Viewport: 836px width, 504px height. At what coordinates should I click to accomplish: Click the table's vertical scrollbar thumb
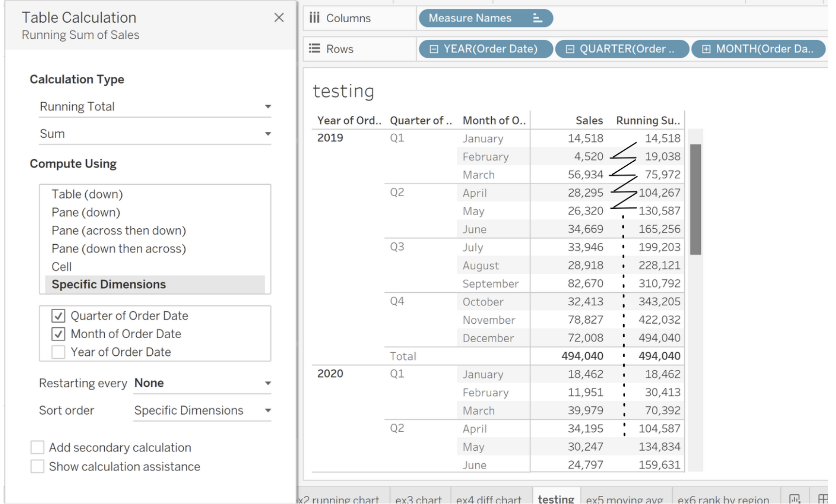pyautogui.click(x=695, y=199)
